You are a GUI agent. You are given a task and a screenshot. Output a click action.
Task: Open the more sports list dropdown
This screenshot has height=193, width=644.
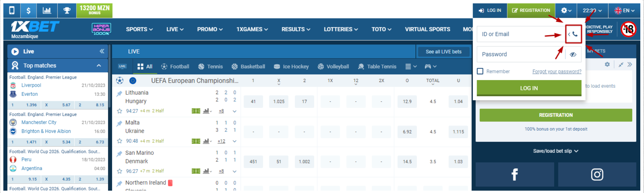click(411, 67)
